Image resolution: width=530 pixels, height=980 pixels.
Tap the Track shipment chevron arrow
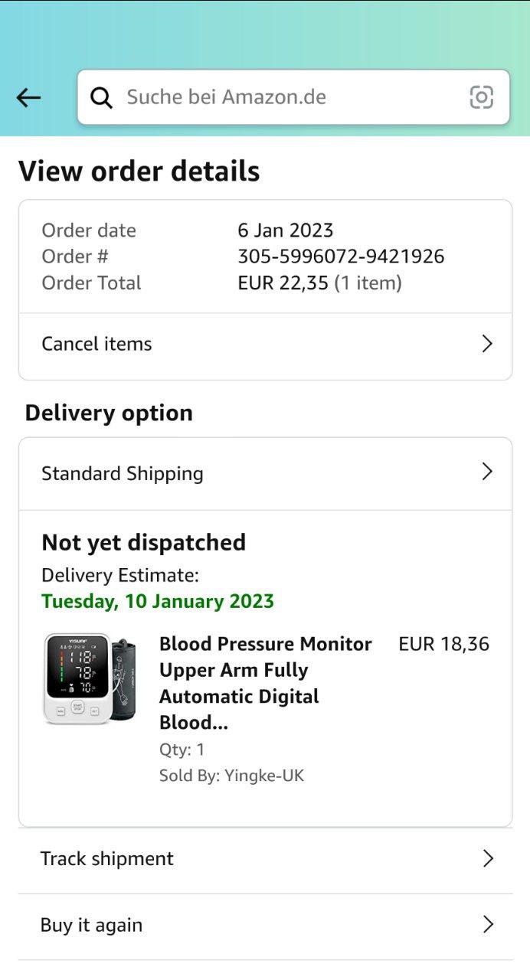(488, 859)
